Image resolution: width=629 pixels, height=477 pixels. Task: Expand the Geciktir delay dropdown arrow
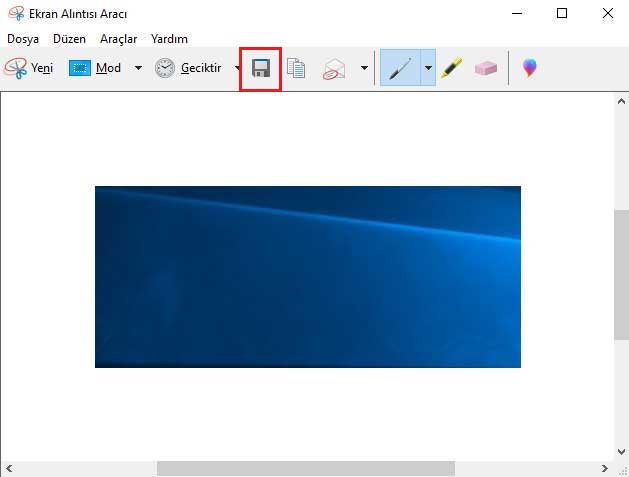pos(237,68)
